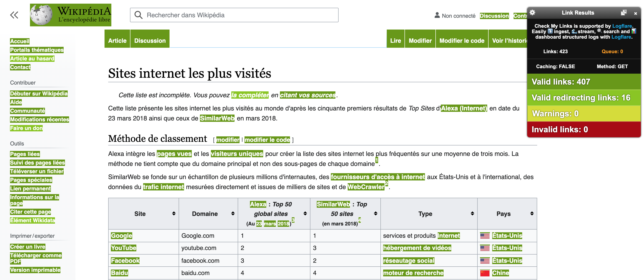Open the Contact sidebar link
Screen dimensions: 644x280
(x=20, y=67)
